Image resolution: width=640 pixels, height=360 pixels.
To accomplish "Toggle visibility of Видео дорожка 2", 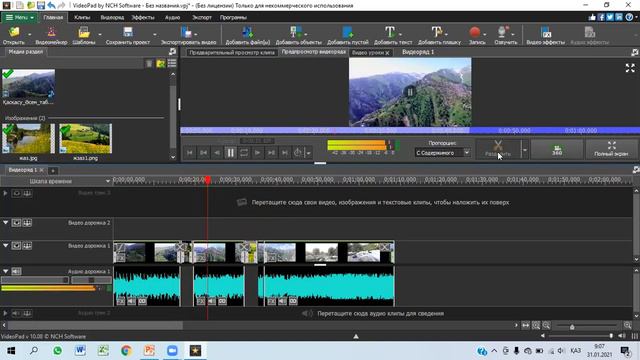I will point(16,223).
